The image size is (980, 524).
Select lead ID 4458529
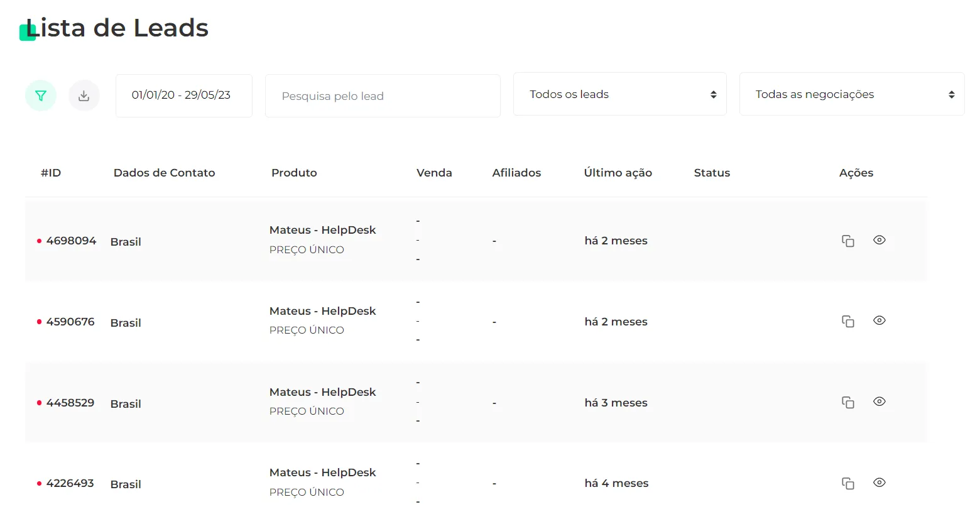coord(70,403)
